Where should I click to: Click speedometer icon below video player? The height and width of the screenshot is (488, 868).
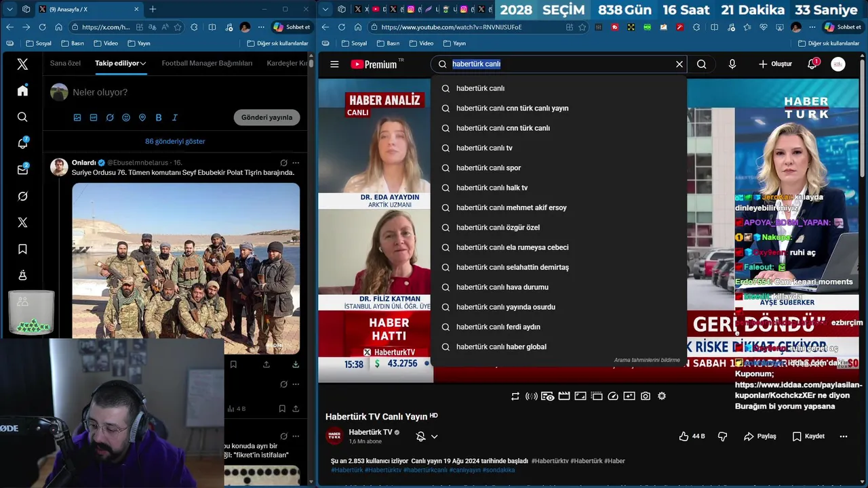point(613,396)
